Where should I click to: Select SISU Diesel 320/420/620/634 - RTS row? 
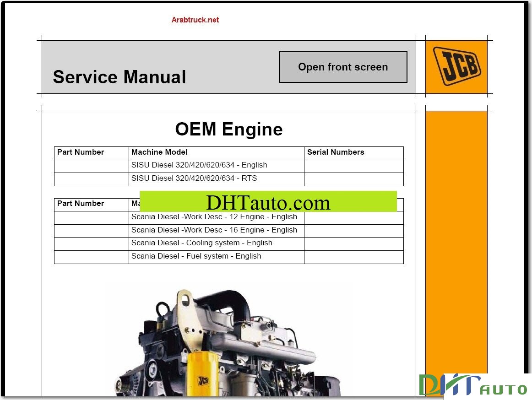click(x=194, y=178)
